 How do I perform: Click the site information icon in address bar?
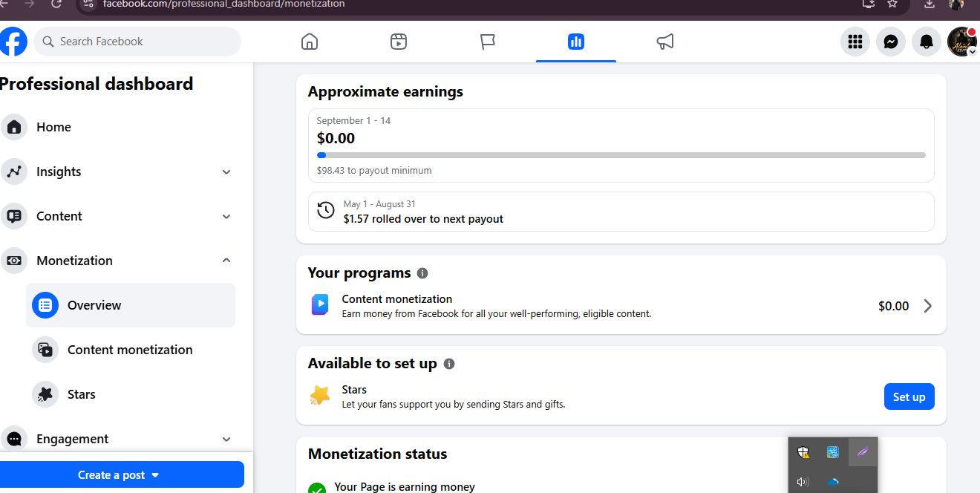88,4
